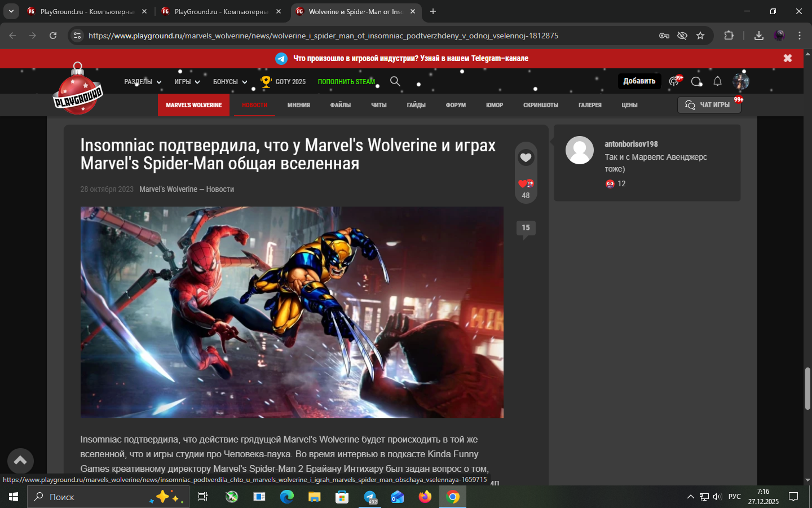
Task: Open the Юмор section tab
Action: (x=495, y=105)
